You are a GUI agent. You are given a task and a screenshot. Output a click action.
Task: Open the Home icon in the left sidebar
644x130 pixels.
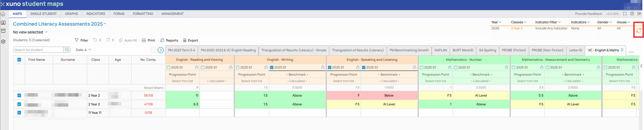tap(3, 14)
